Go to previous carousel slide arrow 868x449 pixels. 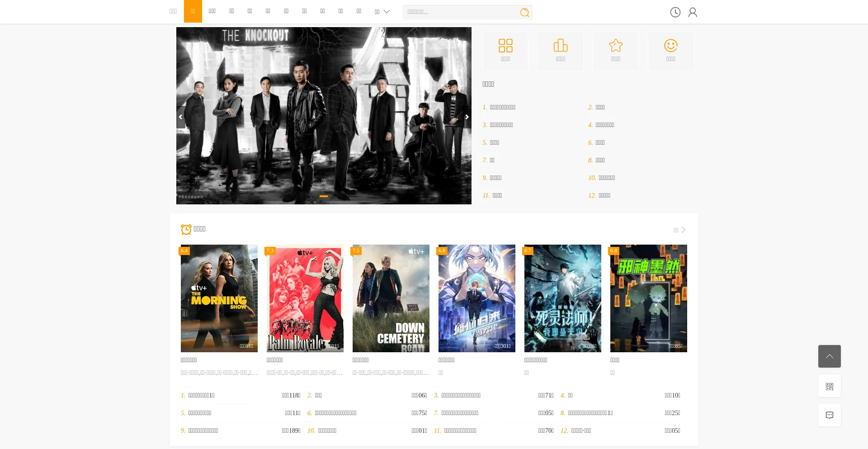[x=181, y=117]
